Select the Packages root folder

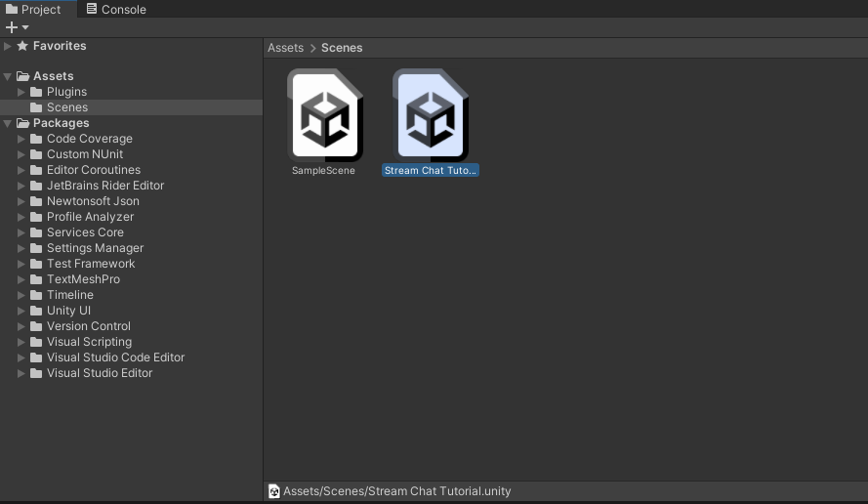point(61,123)
